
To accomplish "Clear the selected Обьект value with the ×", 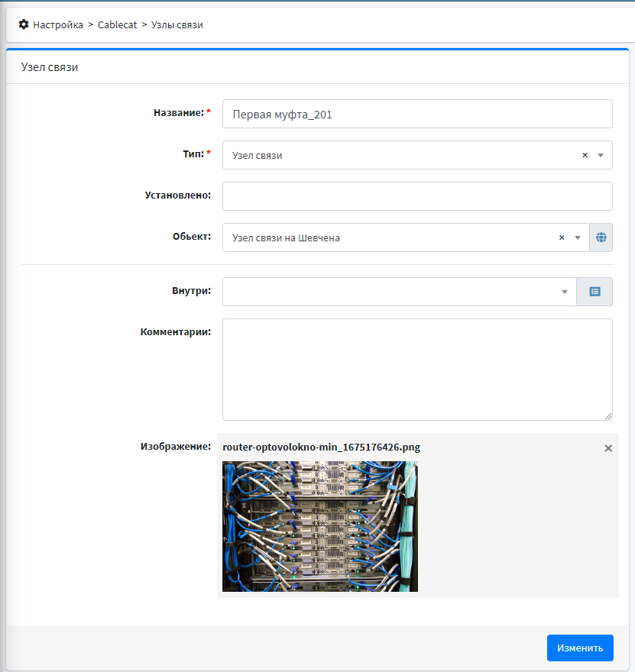I will 562,237.
